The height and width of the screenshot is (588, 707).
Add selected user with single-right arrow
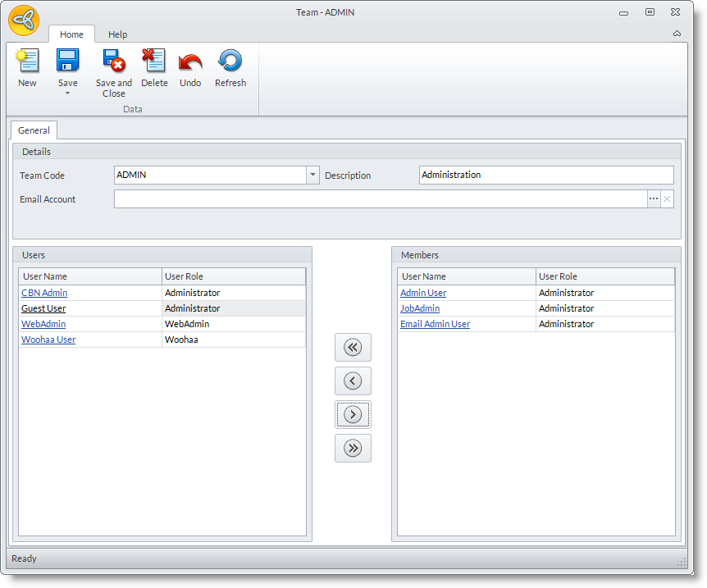pyautogui.click(x=353, y=415)
